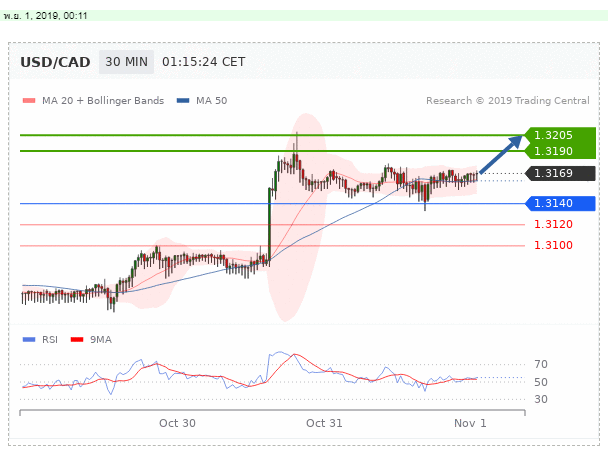Click the MA 50 legend text
The height and width of the screenshot is (453, 608).
pos(211,101)
